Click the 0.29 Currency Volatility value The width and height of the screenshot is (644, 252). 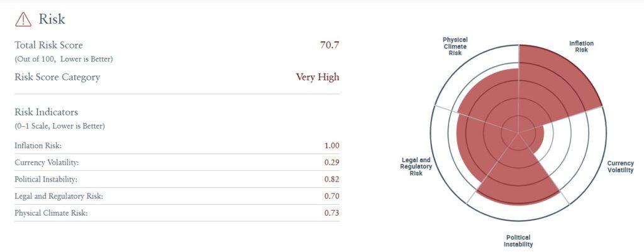point(331,162)
